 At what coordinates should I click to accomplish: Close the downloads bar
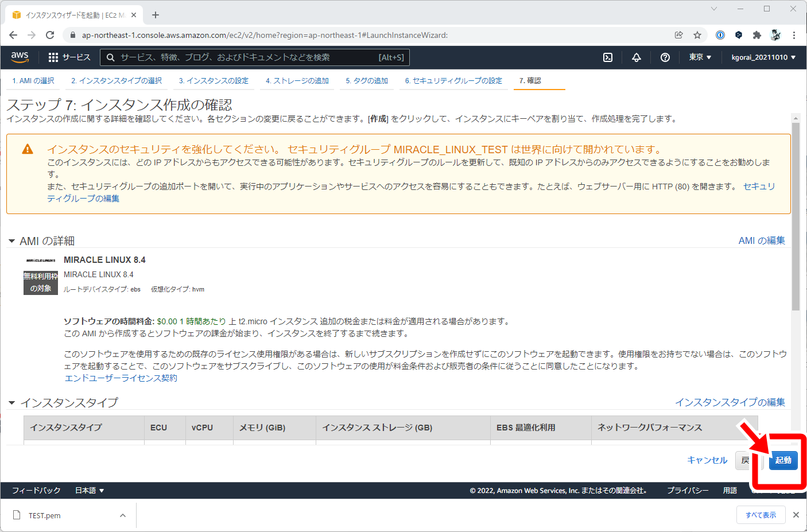(796, 515)
